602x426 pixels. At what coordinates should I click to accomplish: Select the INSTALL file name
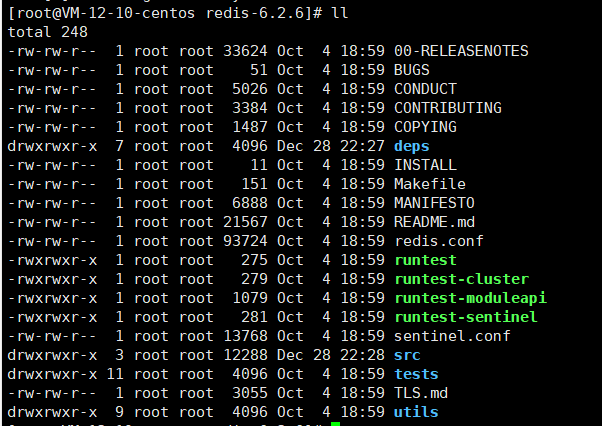425,165
